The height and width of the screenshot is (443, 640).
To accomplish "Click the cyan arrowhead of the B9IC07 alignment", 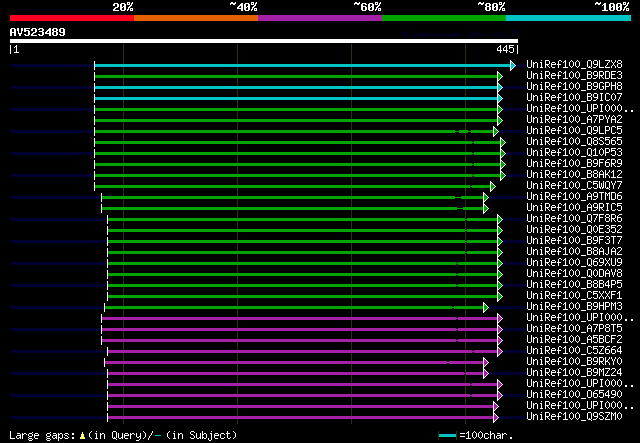I will (500, 98).
